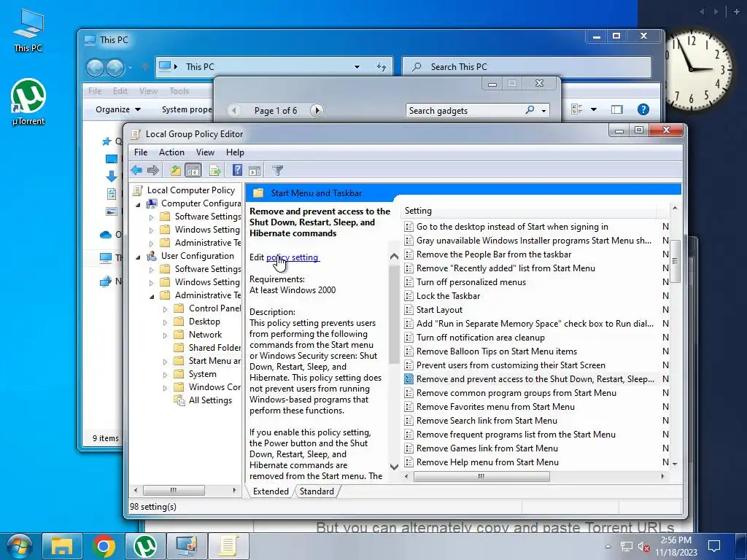The height and width of the screenshot is (560, 747).
Task: Select the Local Computer Policy root node
Action: pyautogui.click(x=190, y=190)
